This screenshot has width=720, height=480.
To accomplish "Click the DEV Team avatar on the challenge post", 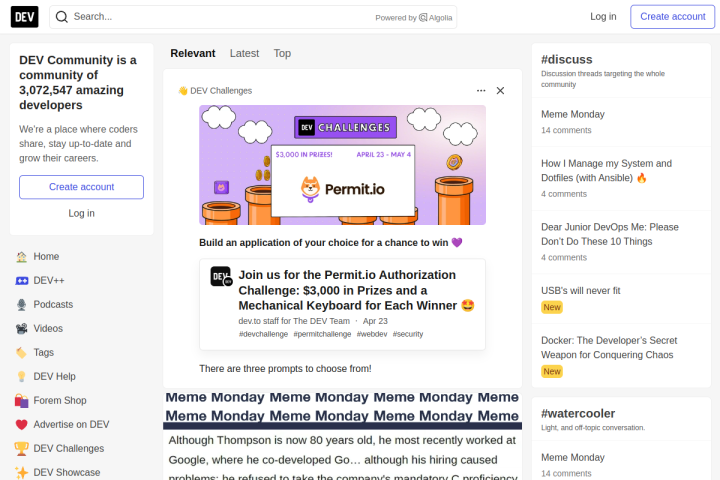I will point(221,277).
